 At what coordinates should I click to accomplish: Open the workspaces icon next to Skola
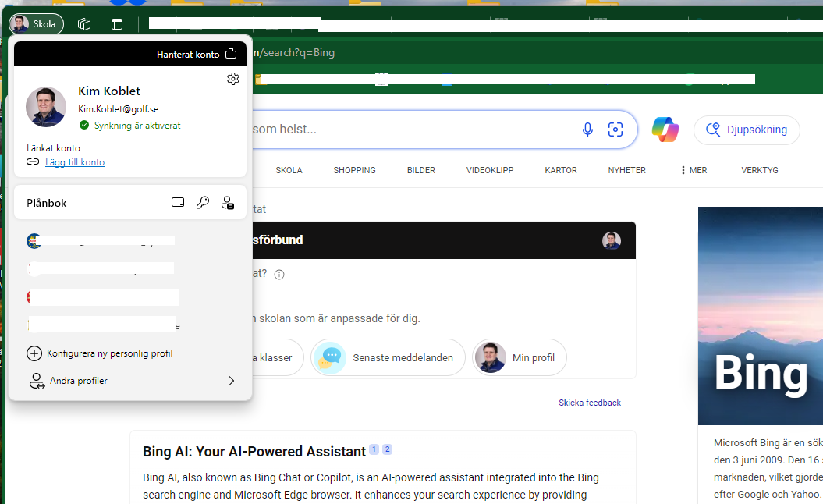84,24
